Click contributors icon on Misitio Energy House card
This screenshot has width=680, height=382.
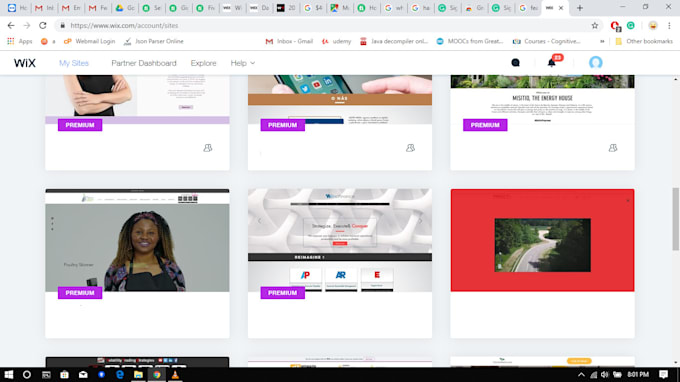click(613, 148)
